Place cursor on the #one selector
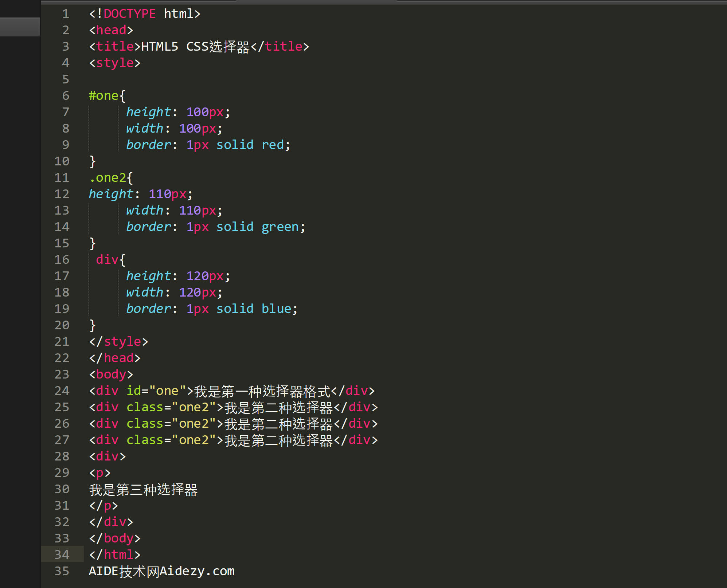727x588 pixels. pyautogui.click(x=103, y=96)
